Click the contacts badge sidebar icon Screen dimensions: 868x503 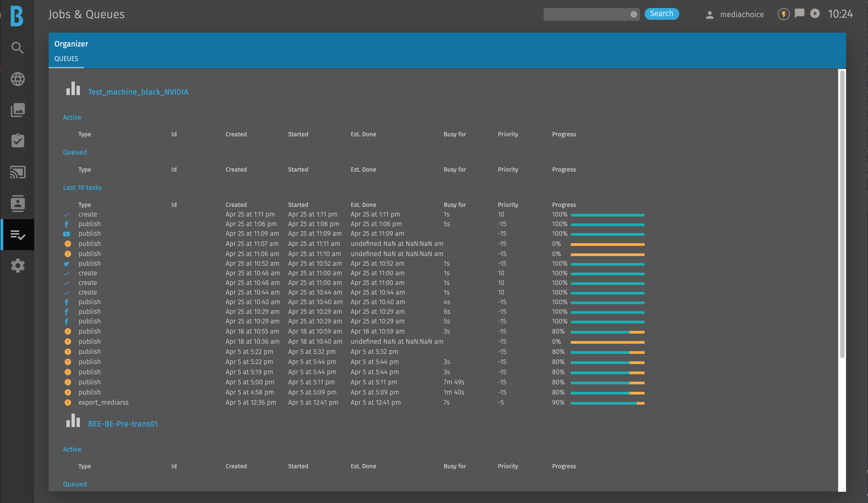18,203
